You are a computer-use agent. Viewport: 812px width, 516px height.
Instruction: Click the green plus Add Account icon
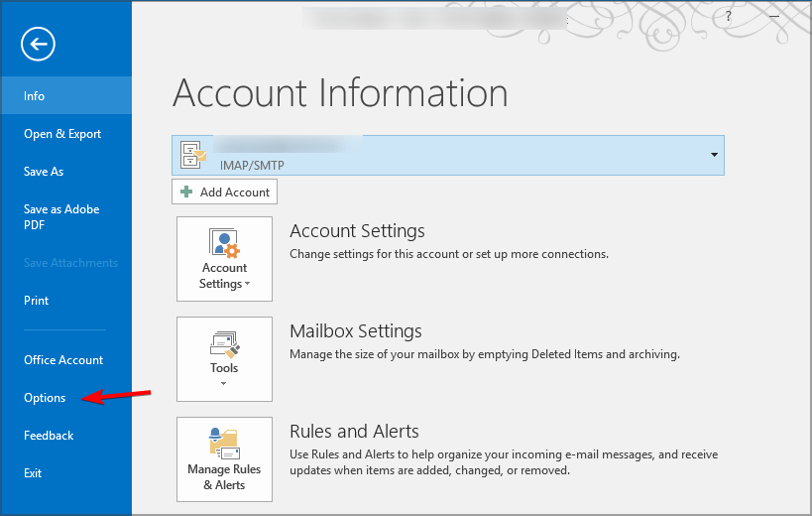(186, 192)
